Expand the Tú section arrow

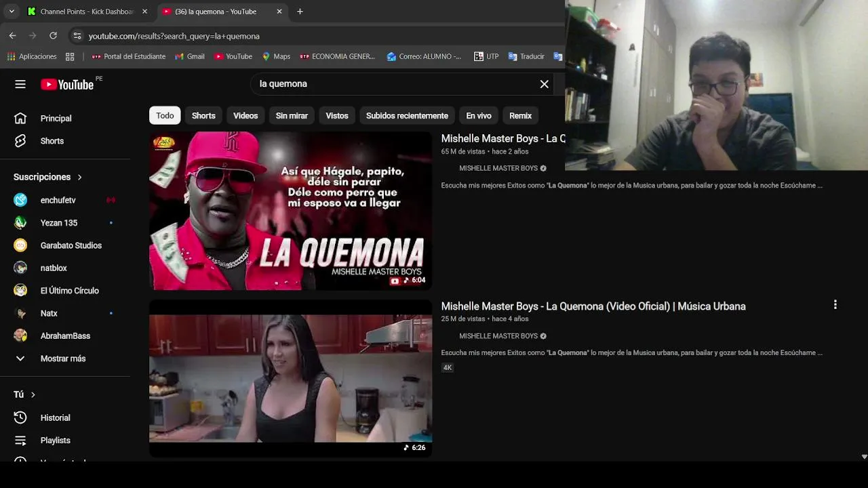[x=33, y=394]
